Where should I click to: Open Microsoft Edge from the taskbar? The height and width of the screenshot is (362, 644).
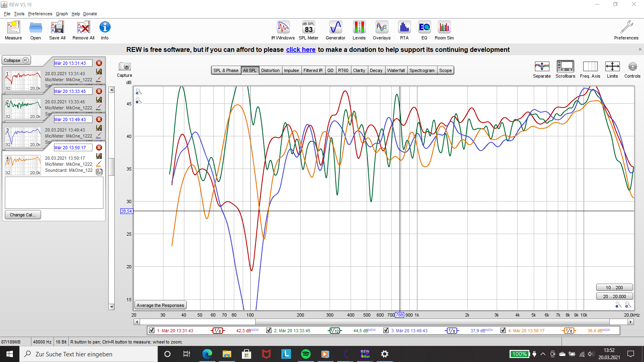207,354
